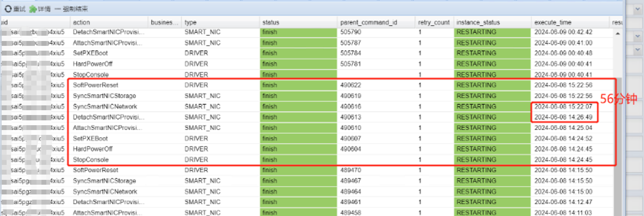Screen dimensions: 644x216
Task: Click the status column header
Action: pyautogui.click(x=271, y=22)
